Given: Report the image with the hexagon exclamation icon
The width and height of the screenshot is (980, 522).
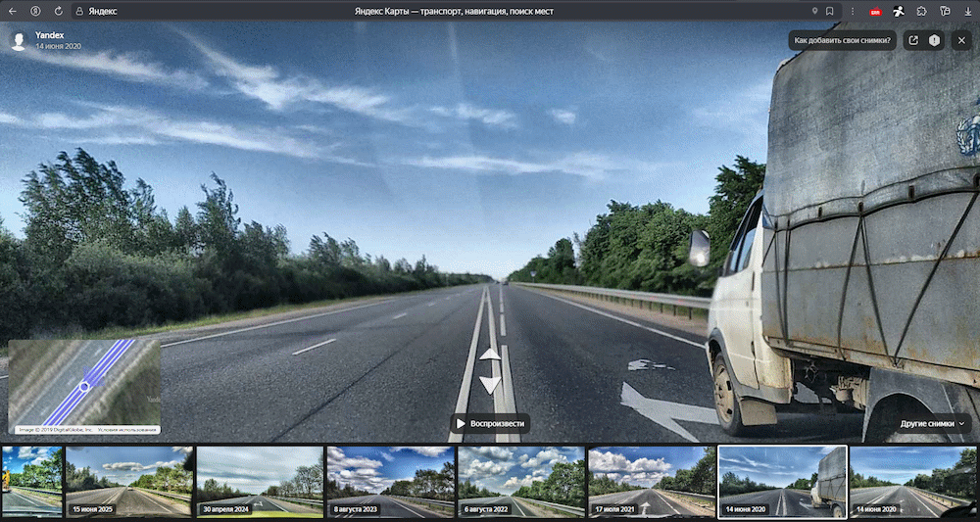Looking at the screenshot, I should coord(934,40).
